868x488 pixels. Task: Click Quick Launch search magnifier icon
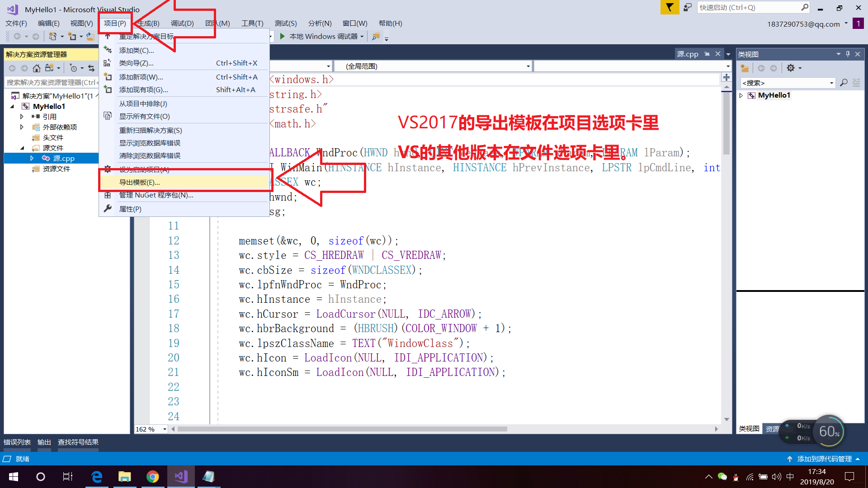(805, 7)
